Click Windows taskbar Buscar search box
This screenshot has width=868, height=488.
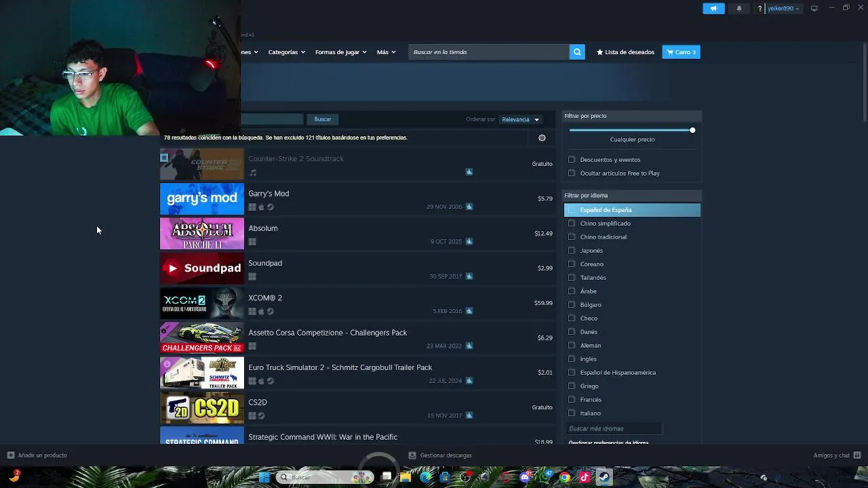tap(325, 477)
